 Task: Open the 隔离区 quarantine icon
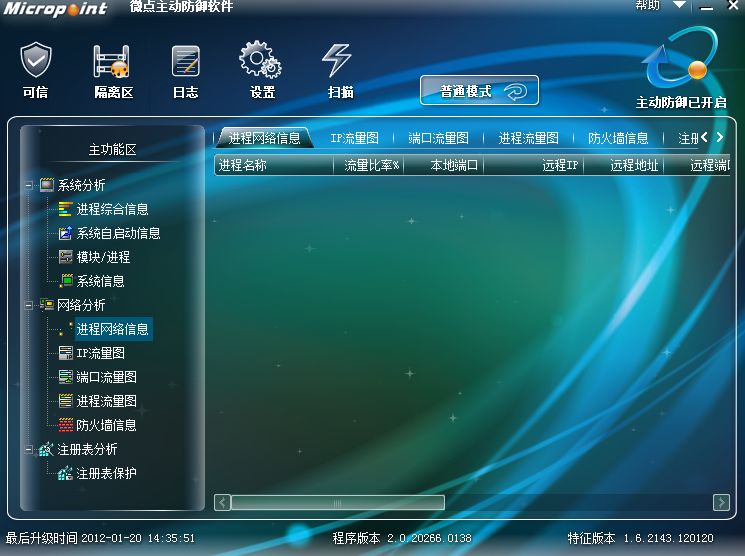113,61
